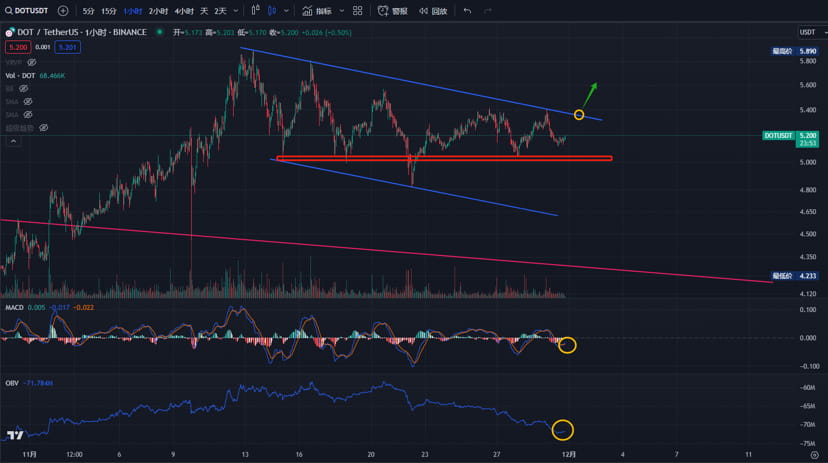Select the 1小时 timeframe

[x=133, y=11]
